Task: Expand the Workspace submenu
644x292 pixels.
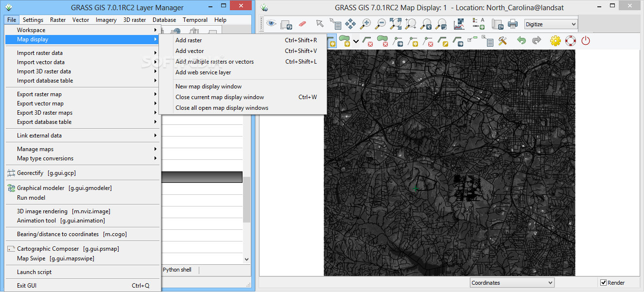Action: coord(82,30)
